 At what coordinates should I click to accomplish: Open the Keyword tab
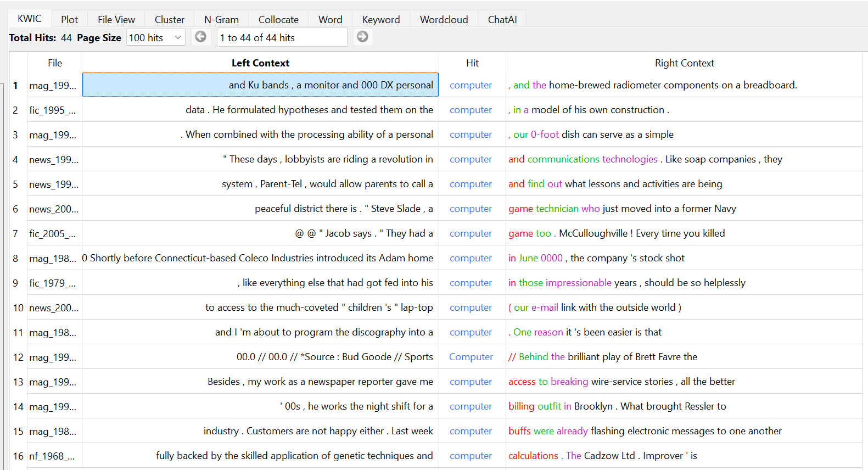381,19
